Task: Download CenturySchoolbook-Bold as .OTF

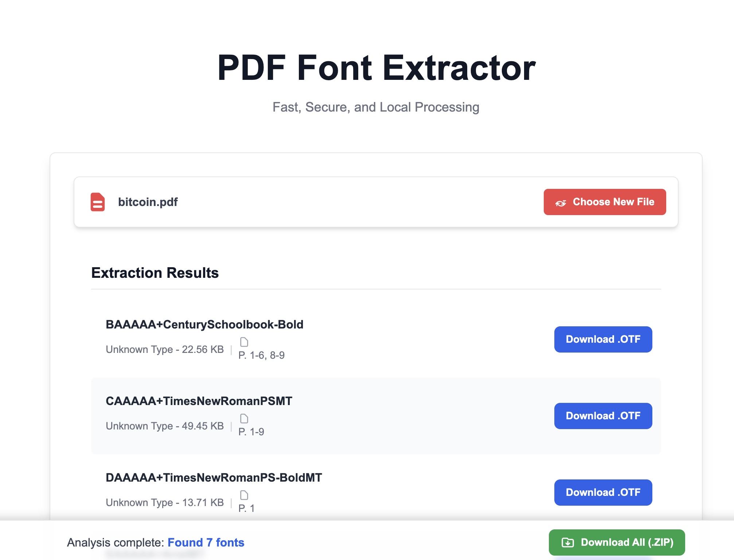Action: pyautogui.click(x=603, y=339)
